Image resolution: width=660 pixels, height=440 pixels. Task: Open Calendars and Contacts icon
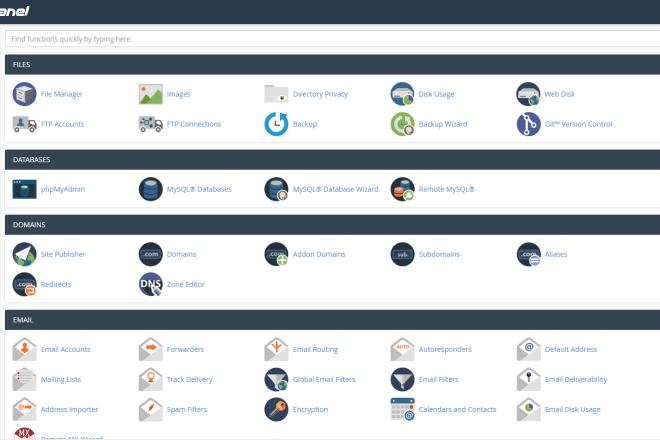402,409
